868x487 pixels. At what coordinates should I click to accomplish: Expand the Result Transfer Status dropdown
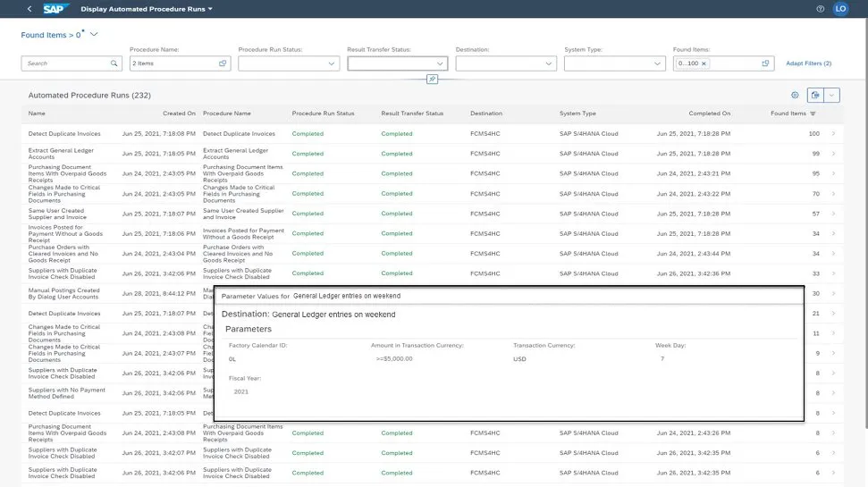click(x=440, y=63)
